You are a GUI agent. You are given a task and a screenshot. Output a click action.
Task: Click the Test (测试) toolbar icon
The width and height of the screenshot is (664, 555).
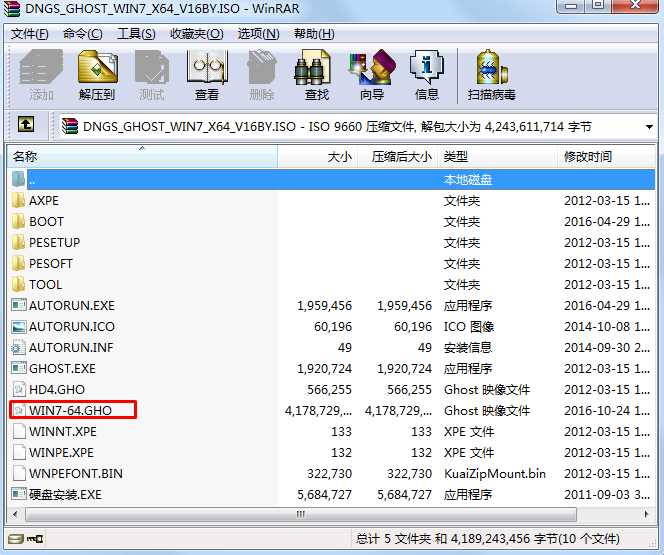pos(152,75)
